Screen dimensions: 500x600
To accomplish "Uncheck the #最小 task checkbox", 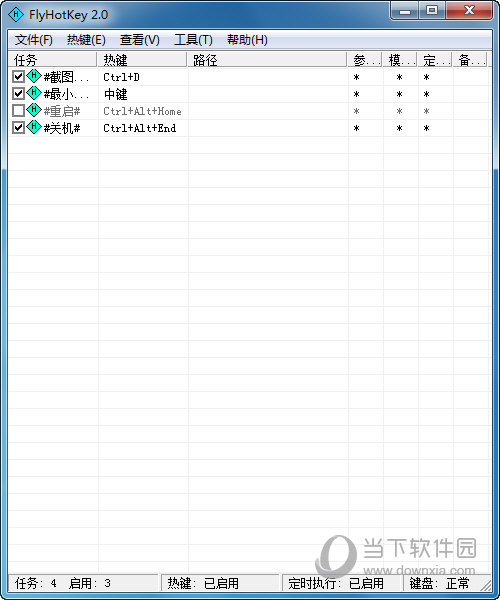I will (x=18, y=93).
